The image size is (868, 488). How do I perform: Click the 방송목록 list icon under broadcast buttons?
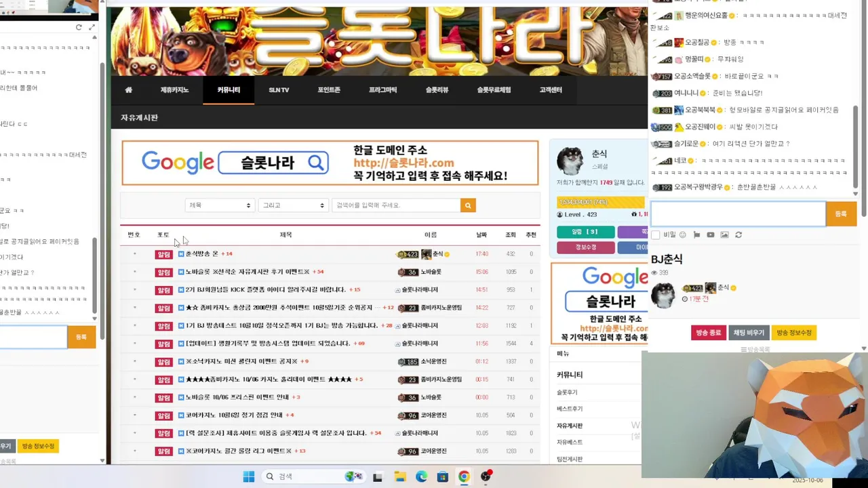point(755,349)
